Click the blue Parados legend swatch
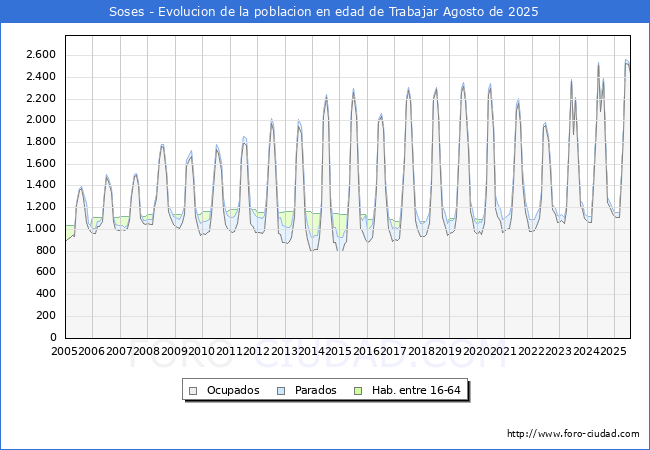The height and width of the screenshot is (450, 650). (x=281, y=390)
